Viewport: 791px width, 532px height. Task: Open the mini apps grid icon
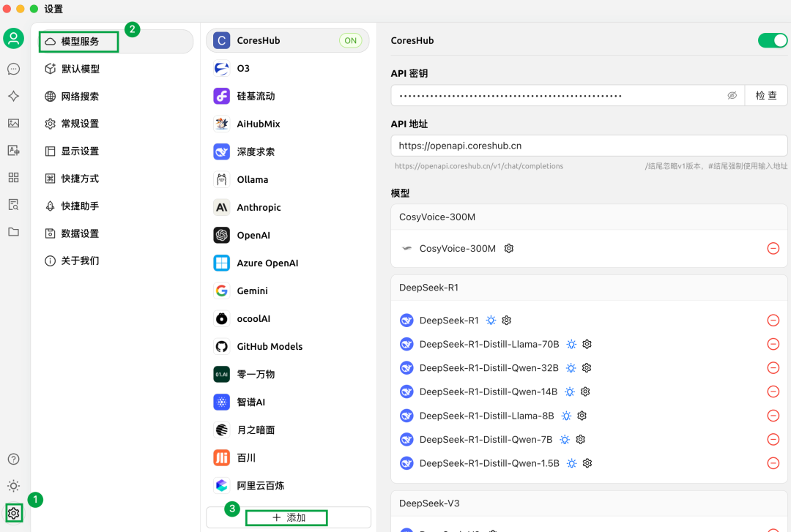coord(14,178)
